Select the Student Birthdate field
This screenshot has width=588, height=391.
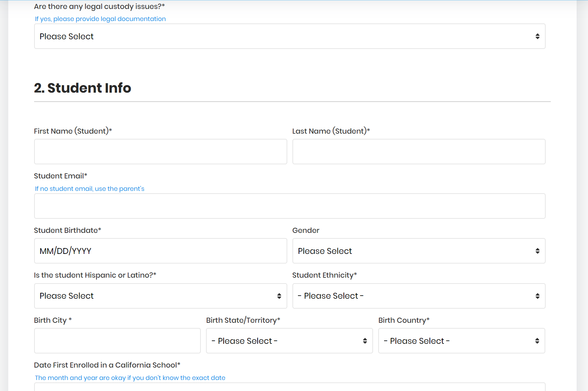click(161, 251)
